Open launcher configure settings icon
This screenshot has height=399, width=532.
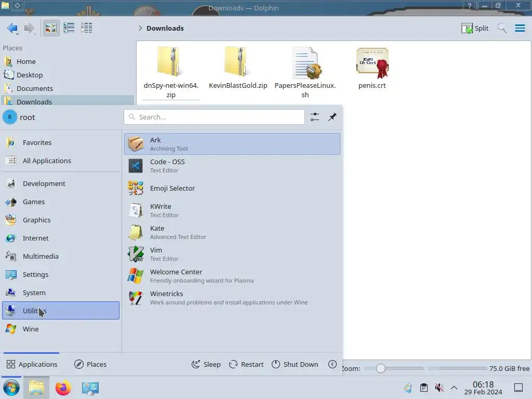click(x=314, y=117)
